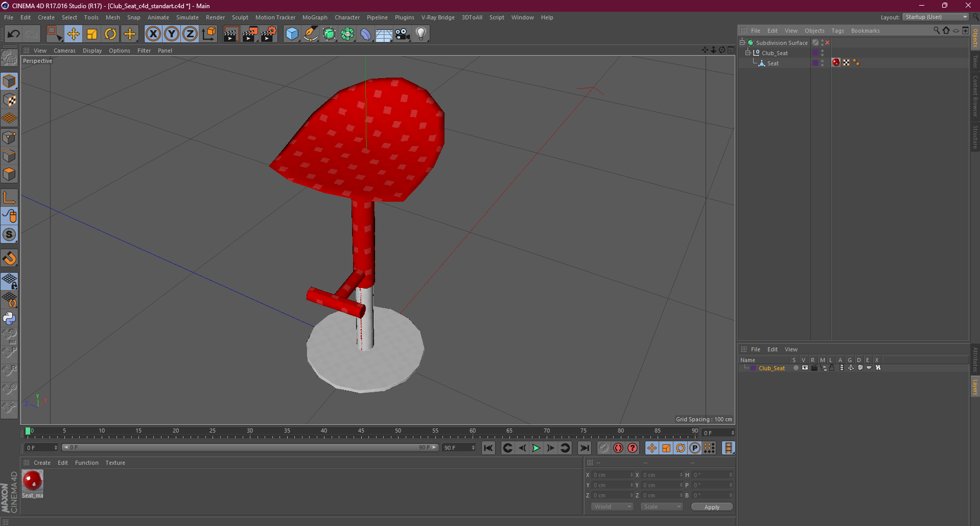
Task: Toggle Z axis lock
Action: click(190, 34)
